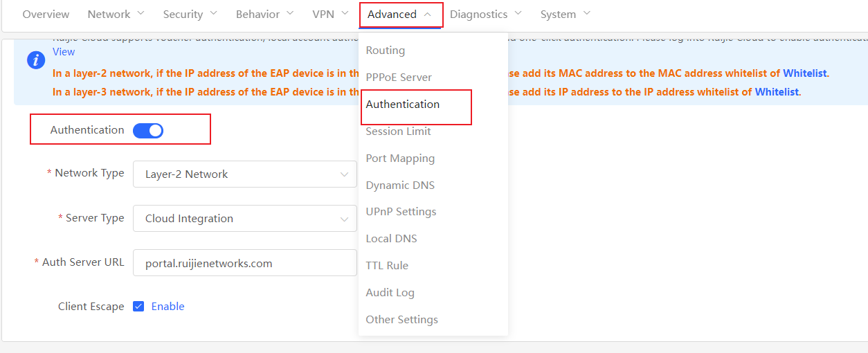Collapse the Advanced menu in navigation bar
The image size is (868, 353).
[400, 15]
